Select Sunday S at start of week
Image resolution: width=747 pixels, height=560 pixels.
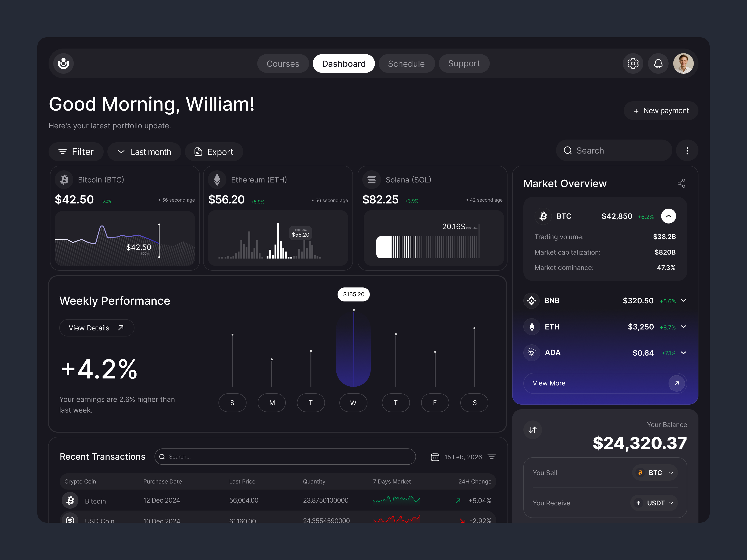coord(232,403)
